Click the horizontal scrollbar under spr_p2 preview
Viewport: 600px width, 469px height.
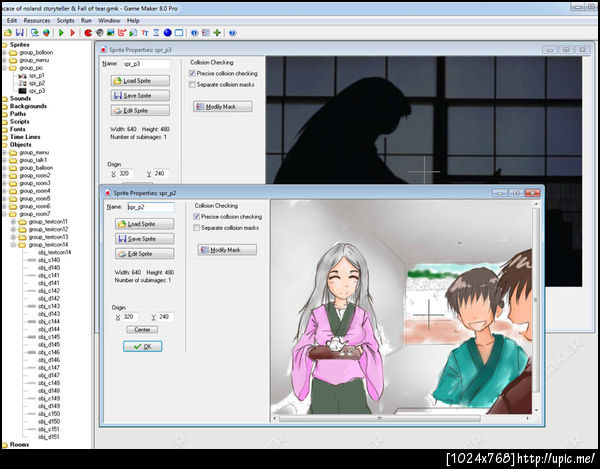(x=380, y=419)
